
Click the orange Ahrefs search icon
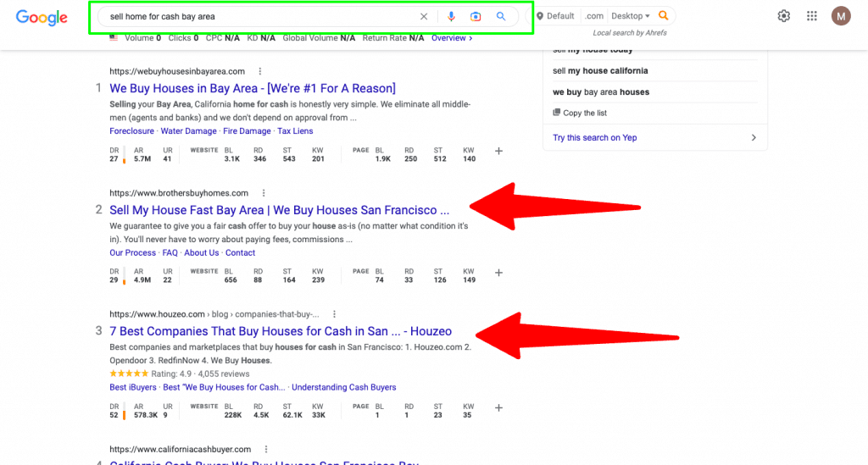point(663,15)
